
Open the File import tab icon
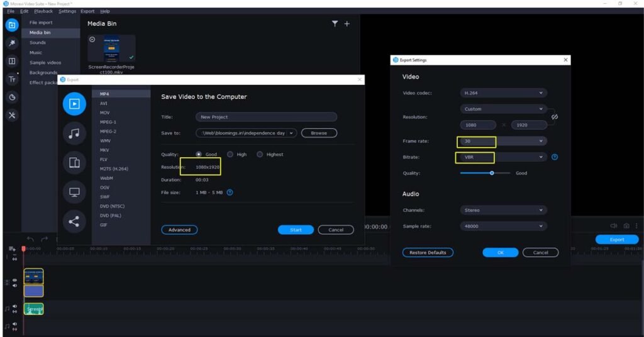(12, 25)
